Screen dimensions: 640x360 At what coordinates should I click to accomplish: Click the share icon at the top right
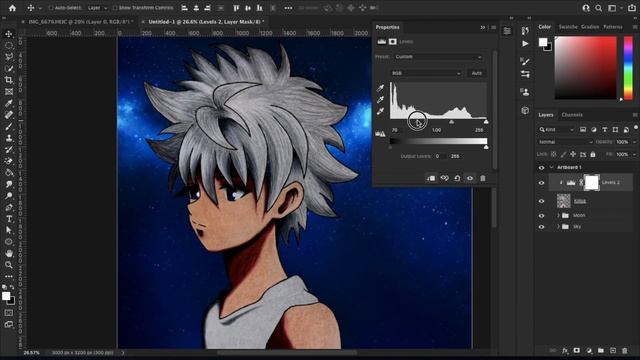coord(632,8)
